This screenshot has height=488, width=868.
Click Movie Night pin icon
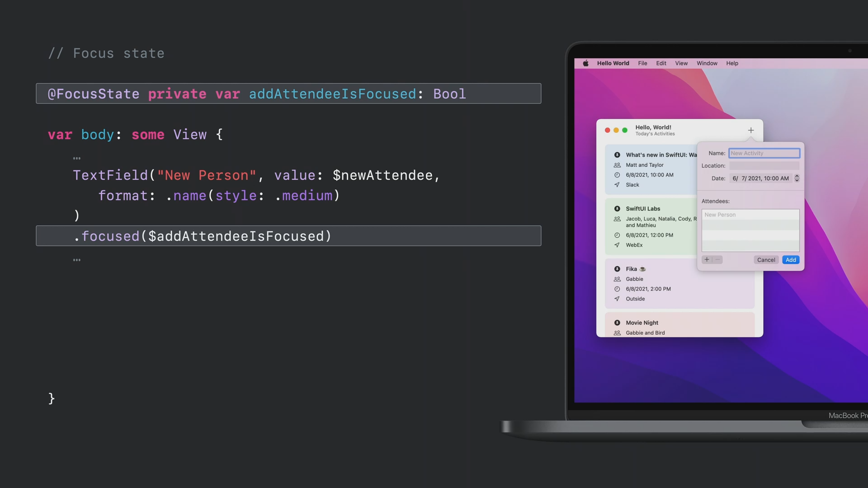(x=617, y=323)
